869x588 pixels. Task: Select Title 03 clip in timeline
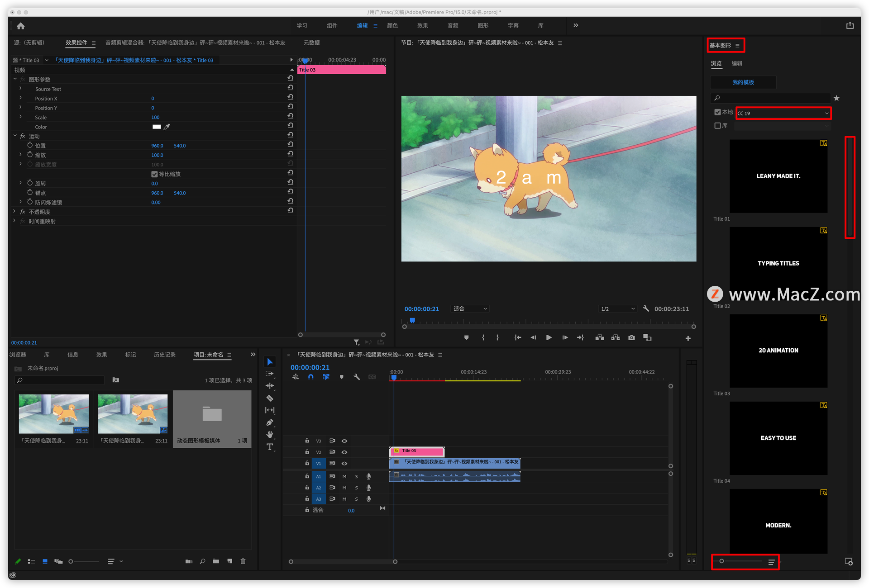coord(417,451)
